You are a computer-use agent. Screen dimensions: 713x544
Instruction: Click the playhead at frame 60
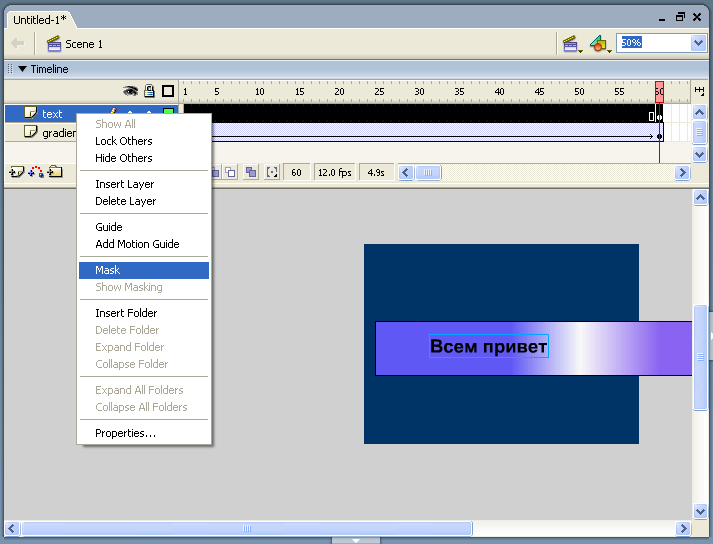[x=659, y=91]
